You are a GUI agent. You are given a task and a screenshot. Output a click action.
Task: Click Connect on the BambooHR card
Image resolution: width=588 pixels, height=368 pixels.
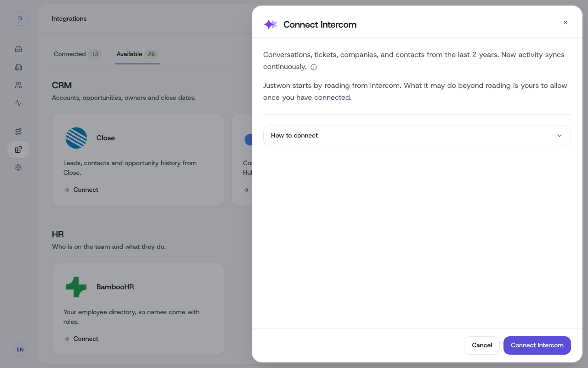(81, 339)
